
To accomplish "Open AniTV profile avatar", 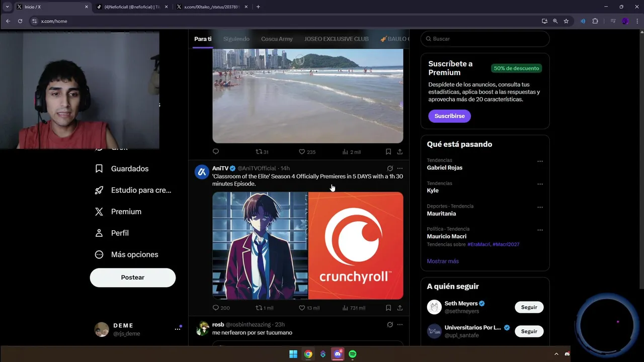I will pyautogui.click(x=202, y=172).
